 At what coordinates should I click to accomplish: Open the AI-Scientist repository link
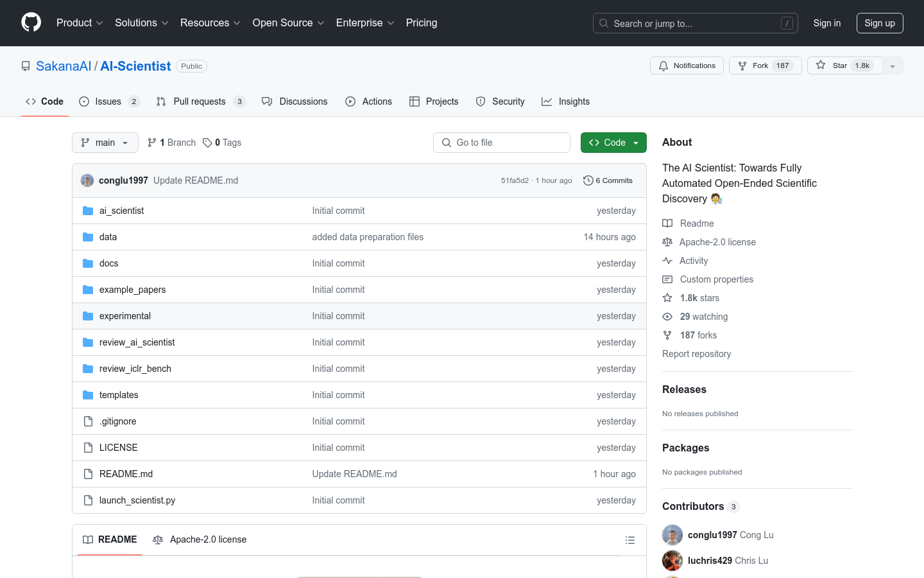(x=135, y=66)
